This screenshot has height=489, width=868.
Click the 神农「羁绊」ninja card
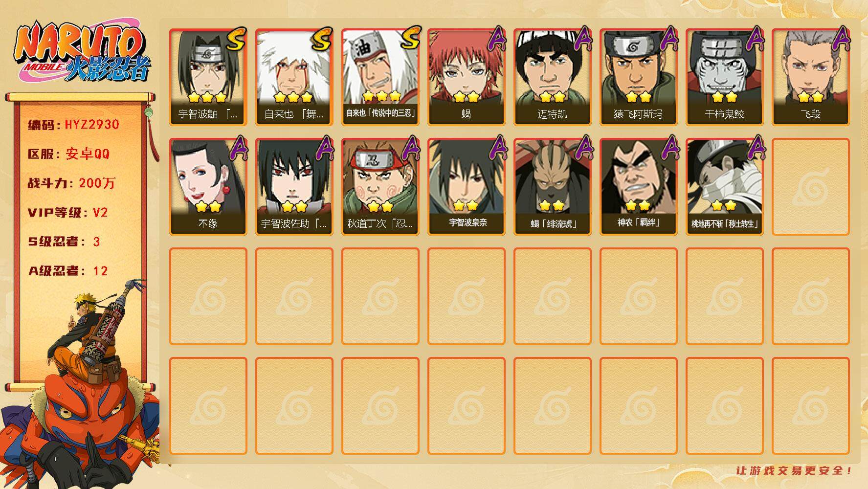click(639, 187)
